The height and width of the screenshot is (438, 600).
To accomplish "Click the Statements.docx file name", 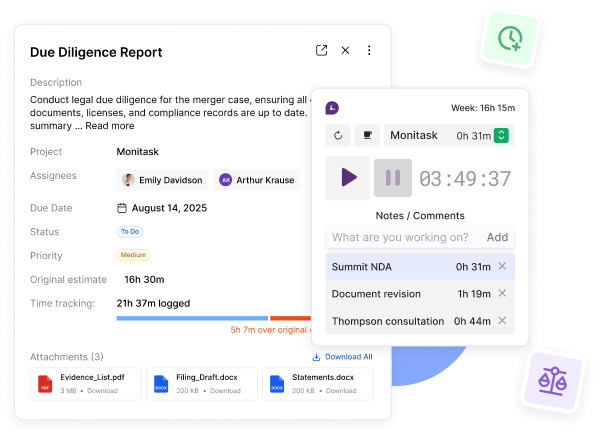I will tap(323, 377).
